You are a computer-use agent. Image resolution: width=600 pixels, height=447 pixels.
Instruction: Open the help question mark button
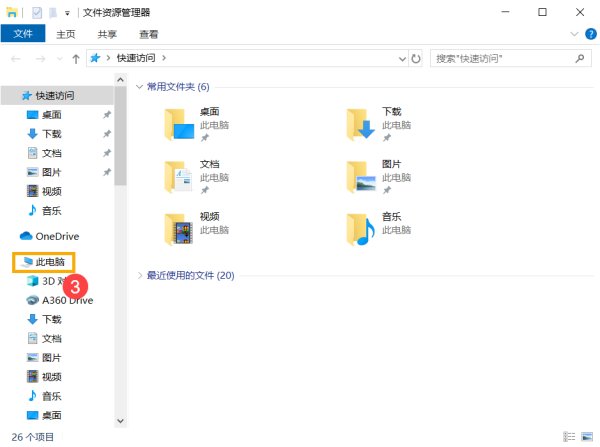[591, 34]
